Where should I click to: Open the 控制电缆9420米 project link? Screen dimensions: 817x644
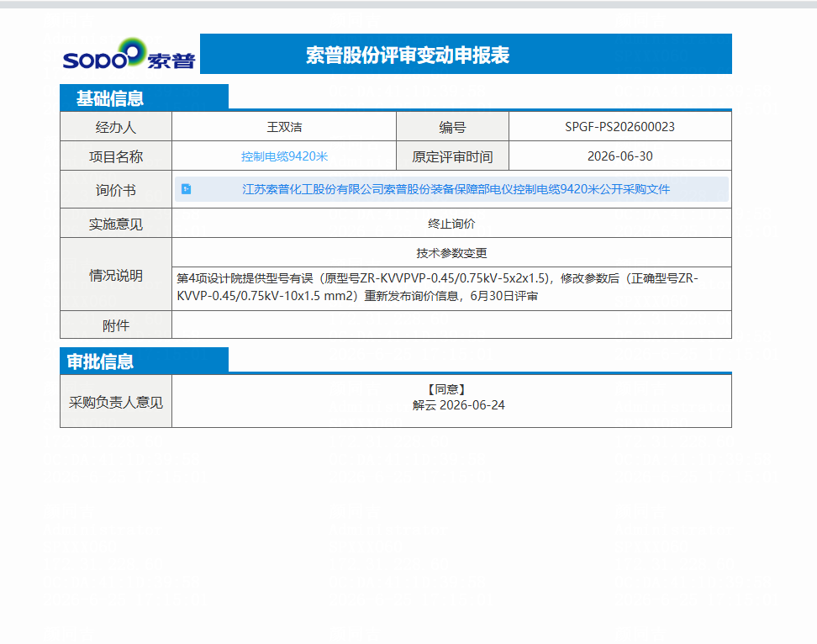pos(284,156)
